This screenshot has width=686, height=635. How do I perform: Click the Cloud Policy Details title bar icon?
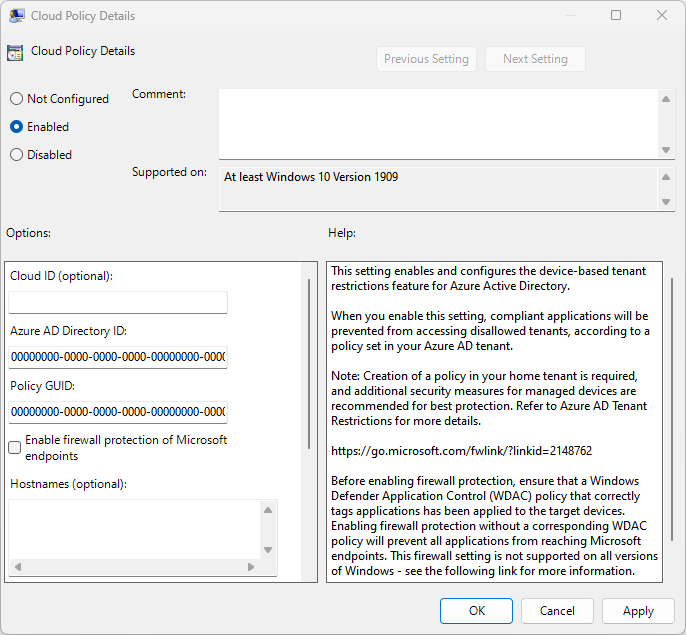click(17, 16)
